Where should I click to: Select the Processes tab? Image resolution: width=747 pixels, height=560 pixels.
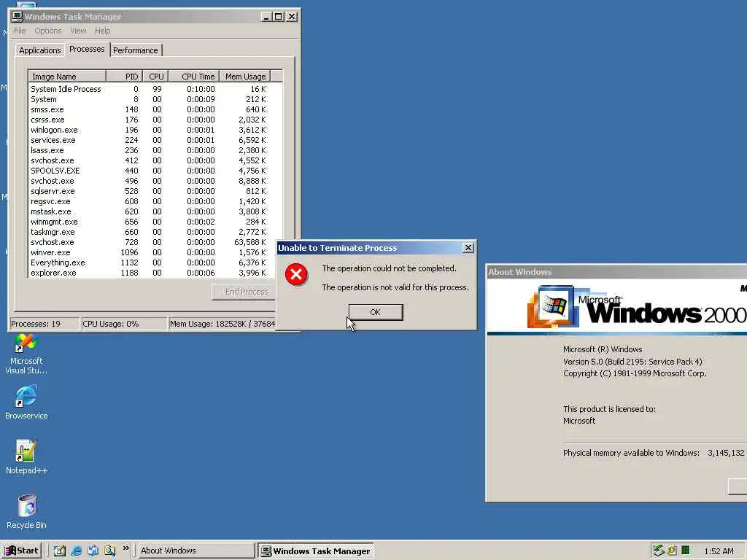[x=87, y=49]
